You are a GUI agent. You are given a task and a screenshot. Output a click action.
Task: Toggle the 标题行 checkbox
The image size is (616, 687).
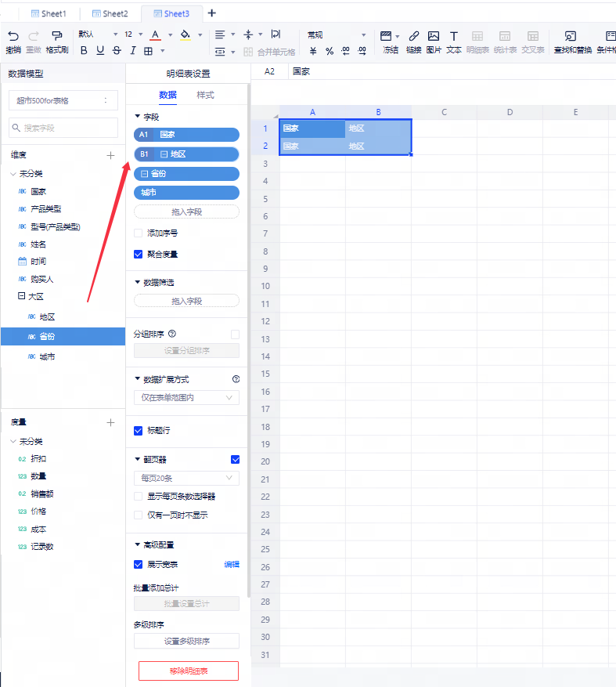click(x=139, y=430)
